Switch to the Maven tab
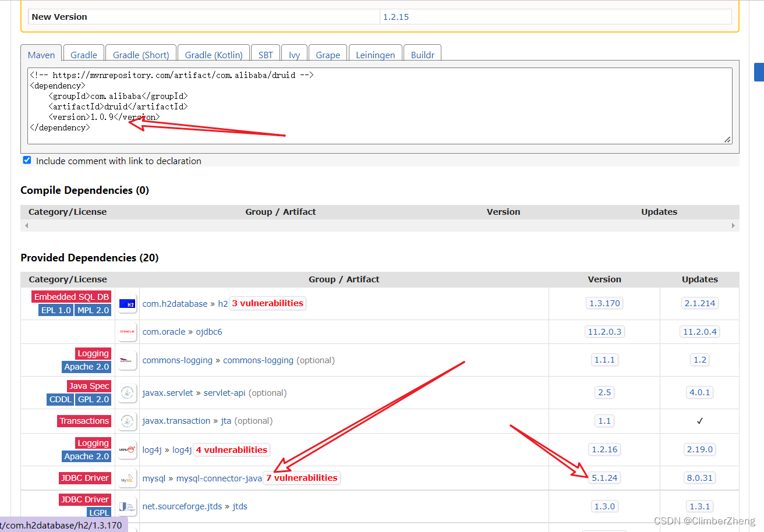 (41, 55)
